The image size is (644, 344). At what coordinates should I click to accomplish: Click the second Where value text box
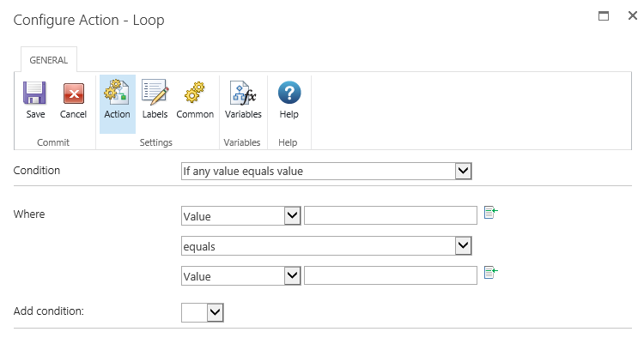pyautogui.click(x=390, y=276)
